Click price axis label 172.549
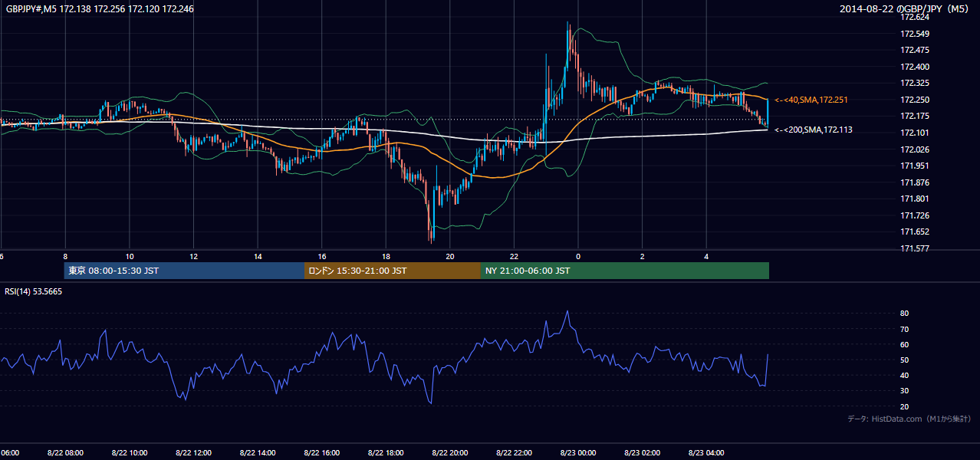This screenshot has width=980, height=460. tap(916, 34)
